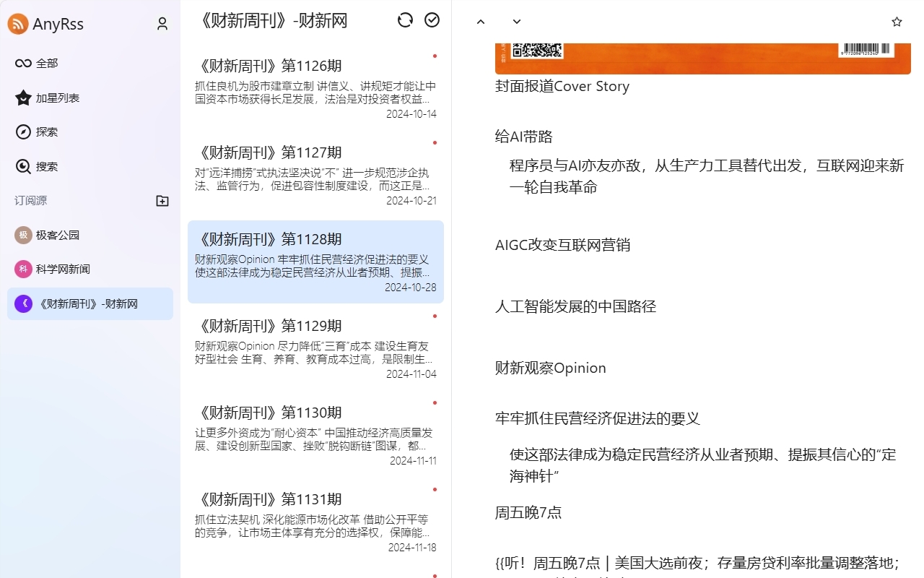The width and height of the screenshot is (924, 578).
Task: Click the 财新观察Opinion heading in the article body
Action: pos(551,368)
